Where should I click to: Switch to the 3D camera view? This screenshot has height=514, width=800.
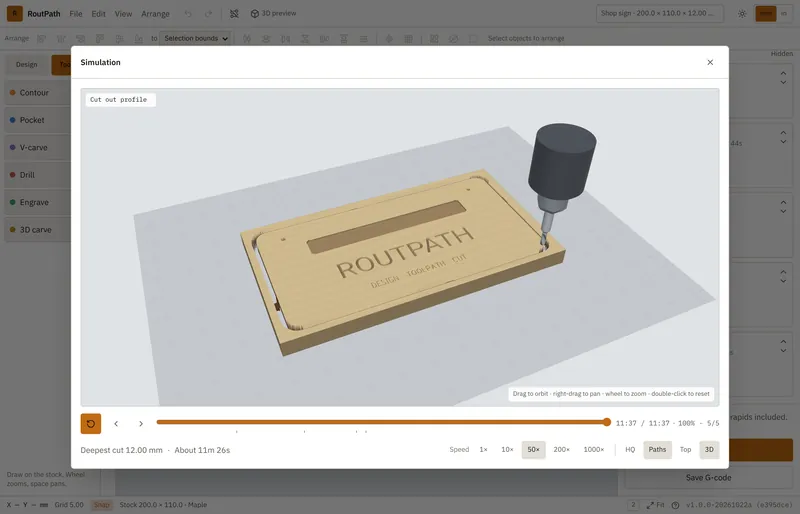[x=709, y=450]
